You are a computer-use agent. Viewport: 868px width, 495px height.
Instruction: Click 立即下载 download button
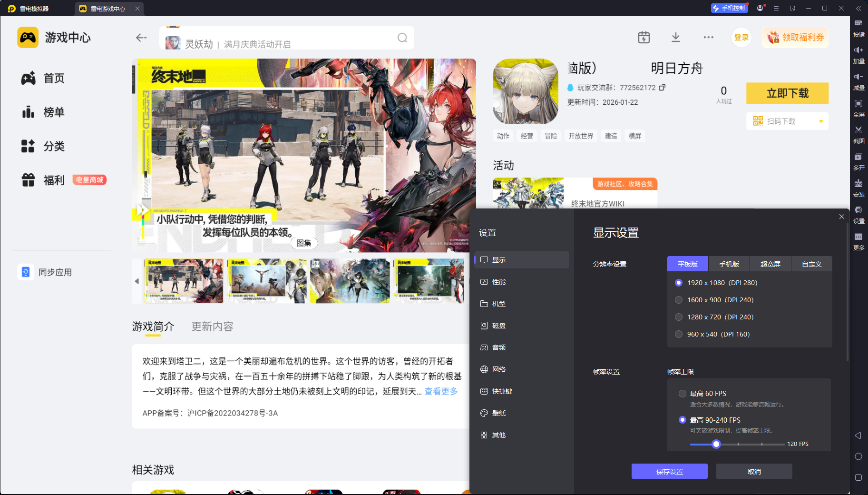click(x=787, y=93)
